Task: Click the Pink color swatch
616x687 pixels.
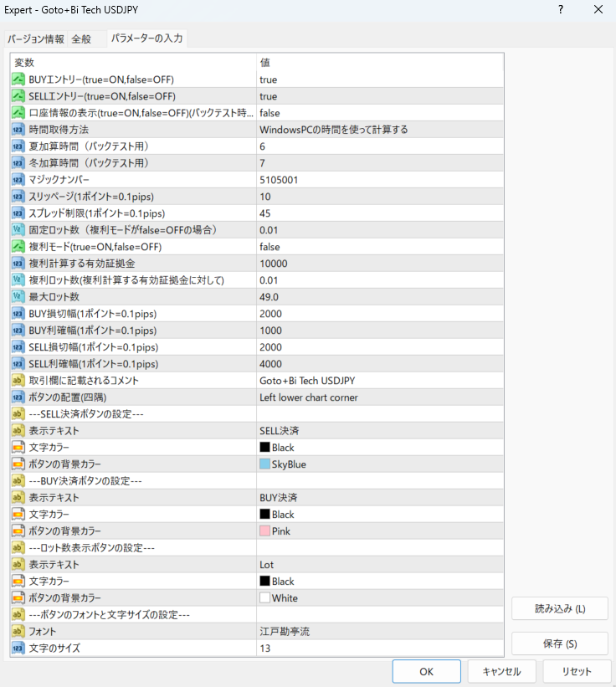Action: tap(264, 531)
